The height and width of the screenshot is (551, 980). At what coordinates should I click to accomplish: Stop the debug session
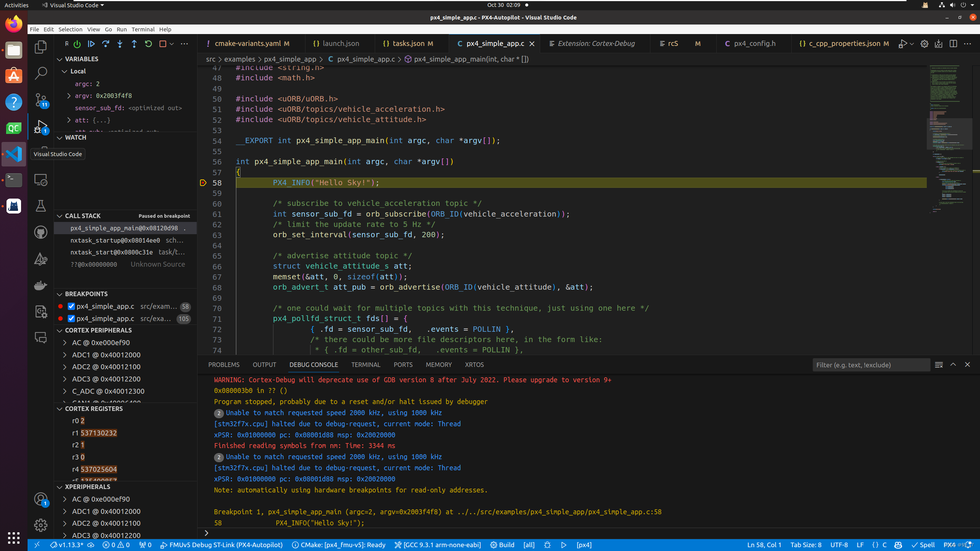pyautogui.click(x=163, y=44)
